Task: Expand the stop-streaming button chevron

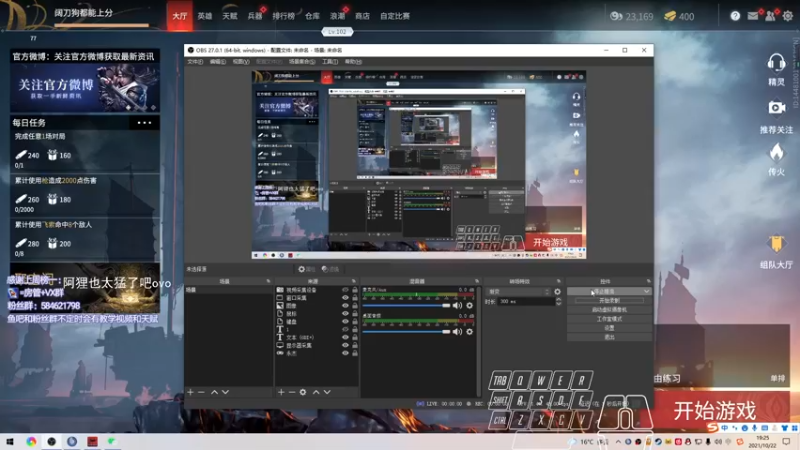Action: [x=646, y=291]
